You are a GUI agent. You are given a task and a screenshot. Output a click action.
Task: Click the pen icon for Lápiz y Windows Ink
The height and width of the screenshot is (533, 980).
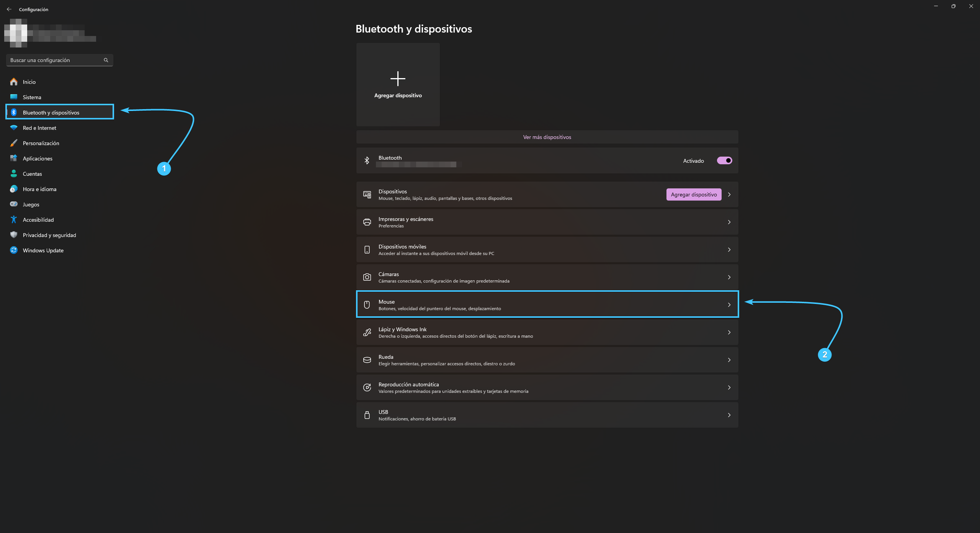tap(367, 332)
